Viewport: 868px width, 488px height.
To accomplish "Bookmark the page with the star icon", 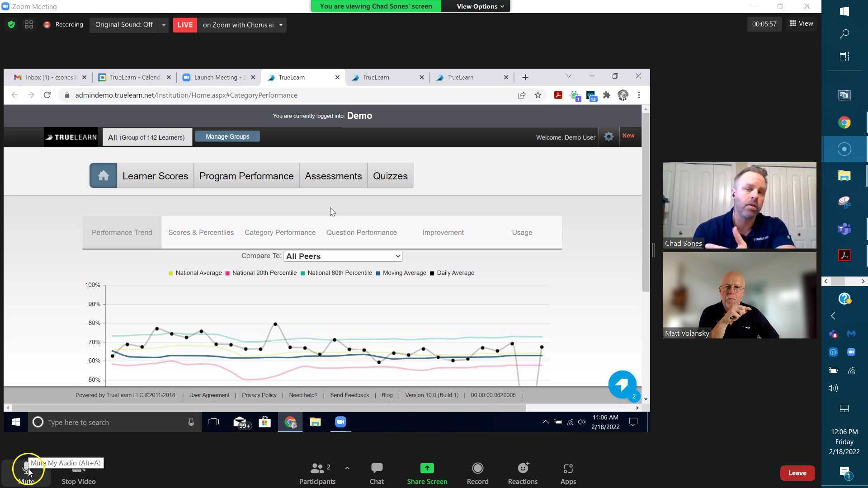I will pyautogui.click(x=538, y=95).
